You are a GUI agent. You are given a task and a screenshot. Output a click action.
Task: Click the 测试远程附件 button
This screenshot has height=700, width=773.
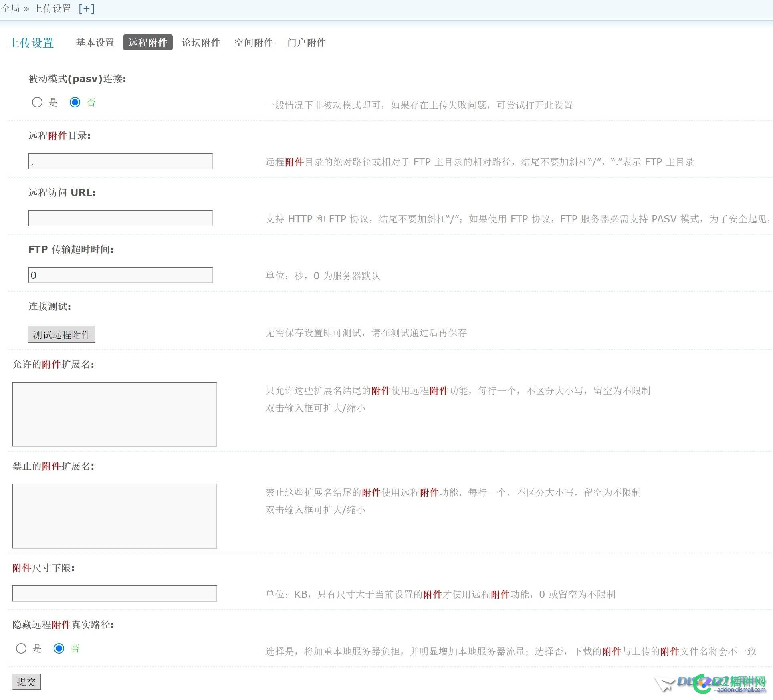pos(62,335)
